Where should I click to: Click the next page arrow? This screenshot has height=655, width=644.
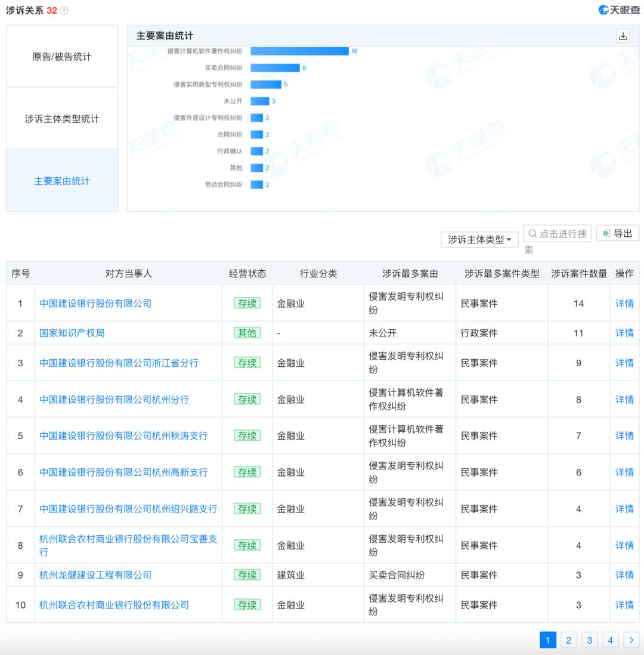pos(631,640)
